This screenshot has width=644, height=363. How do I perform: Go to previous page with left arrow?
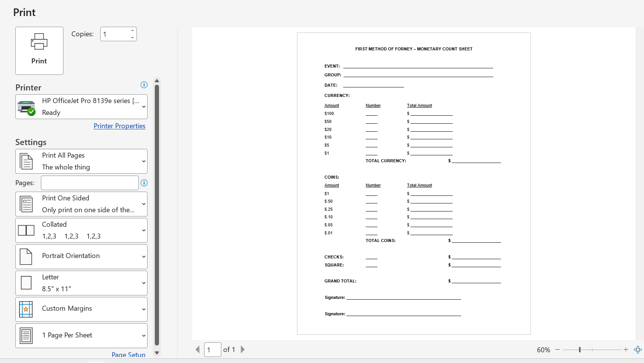pyautogui.click(x=198, y=349)
